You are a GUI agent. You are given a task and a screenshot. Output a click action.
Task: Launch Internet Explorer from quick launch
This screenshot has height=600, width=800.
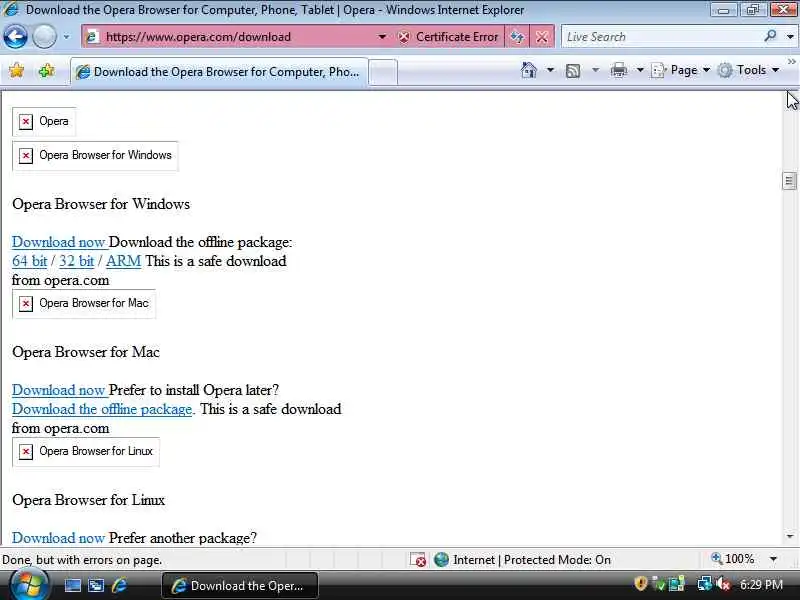[119, 585]
